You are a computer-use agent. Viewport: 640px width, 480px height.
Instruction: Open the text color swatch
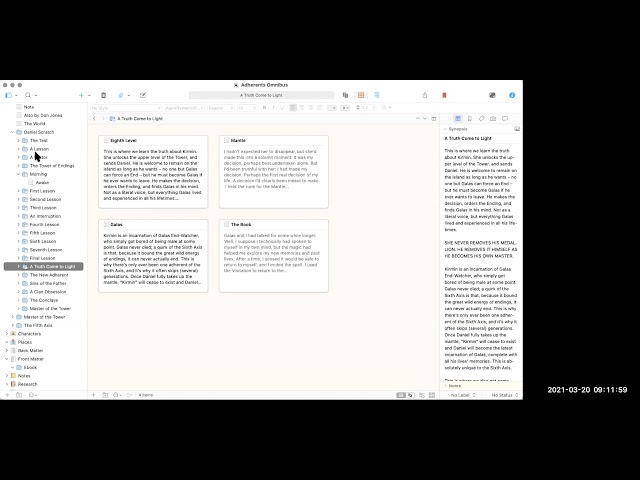click(332, 108)
